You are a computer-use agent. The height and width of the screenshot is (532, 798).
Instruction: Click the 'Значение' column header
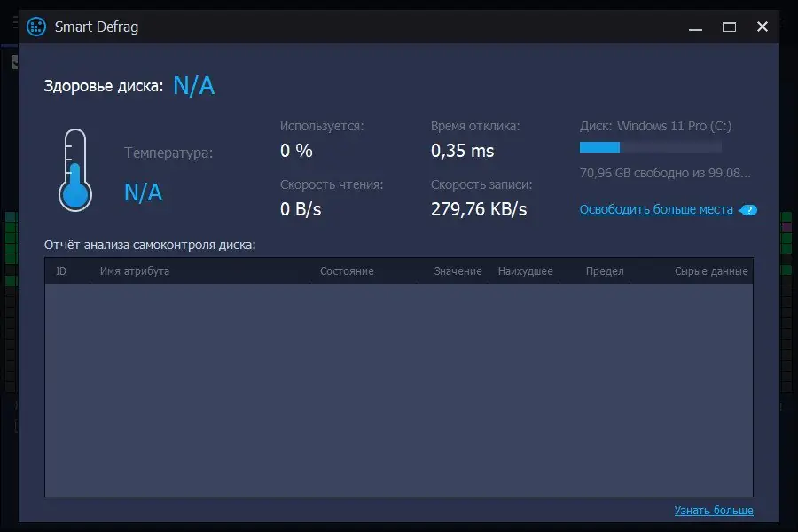tap(458, 270)
